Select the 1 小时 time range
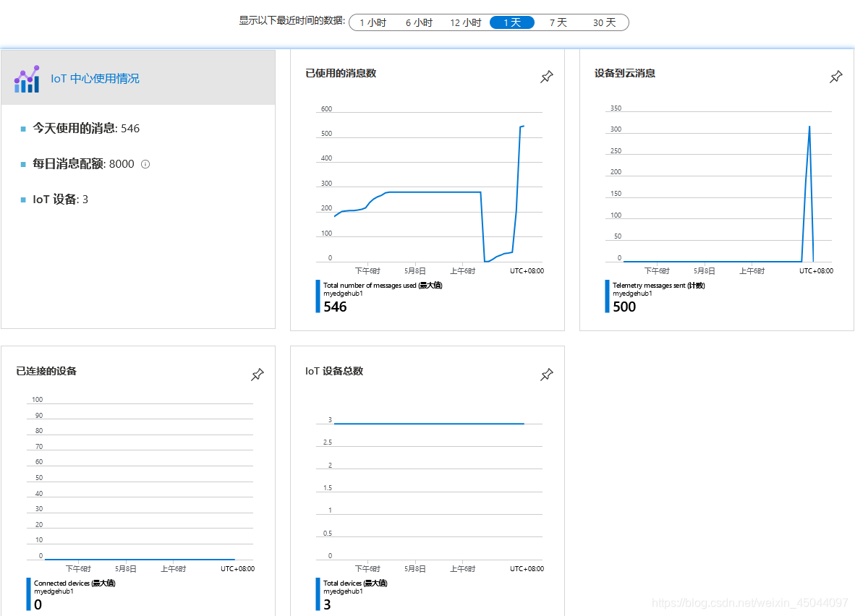The image size is (855, 616). pyautogui.click(x=373, y=22)
